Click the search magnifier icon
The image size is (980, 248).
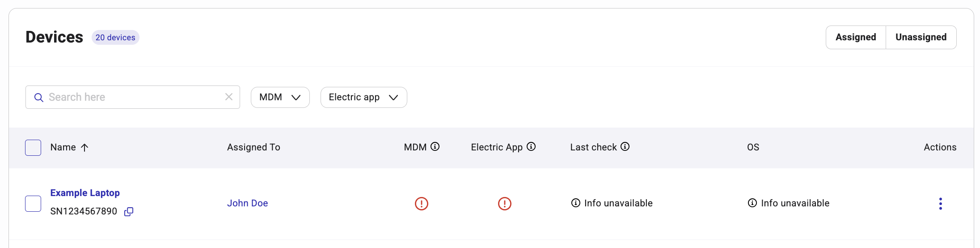[x=39, y=98]
